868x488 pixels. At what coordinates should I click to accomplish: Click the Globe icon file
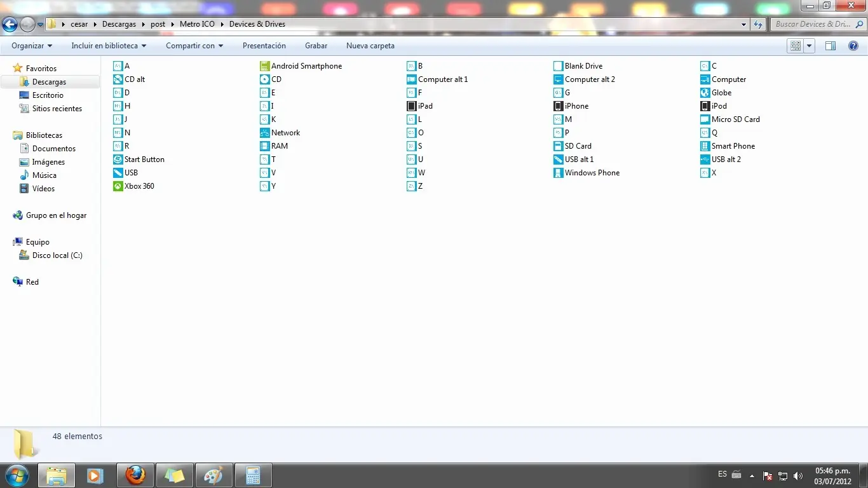point(721,93)
